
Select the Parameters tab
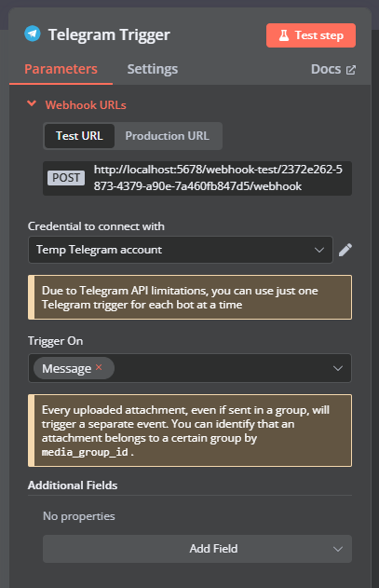(x=61, y=69)
